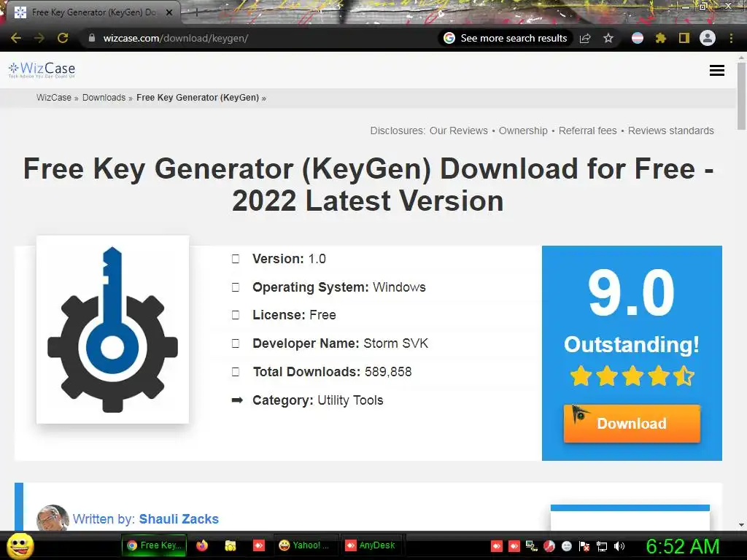Open a new tab with plus button
The width and height of the screenshot is (747, 560).
[x=196, y=12]
